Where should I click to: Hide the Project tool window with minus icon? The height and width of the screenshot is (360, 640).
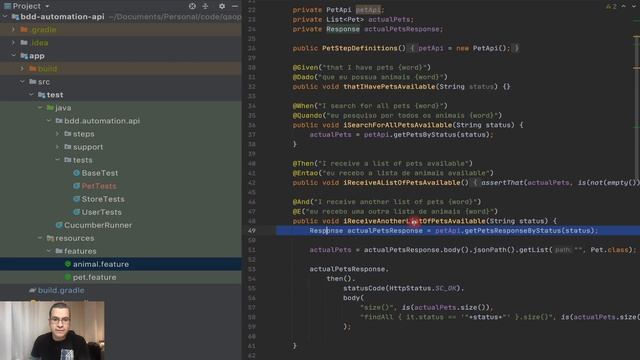(x=235, y=6)
